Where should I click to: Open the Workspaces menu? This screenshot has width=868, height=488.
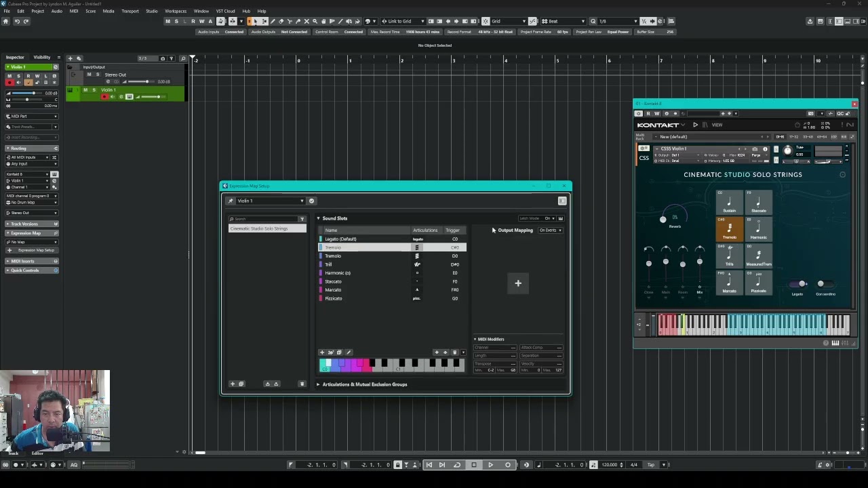tap(176, 11)
